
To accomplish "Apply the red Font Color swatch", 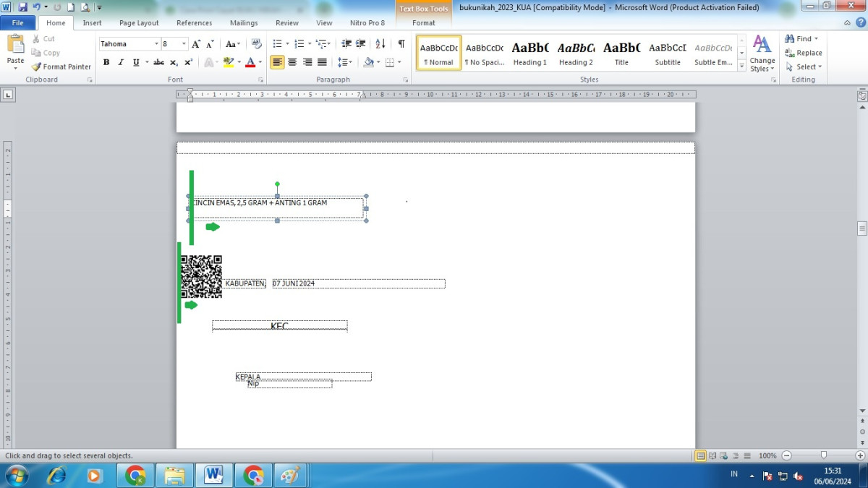I will click(x=250, y=62).
